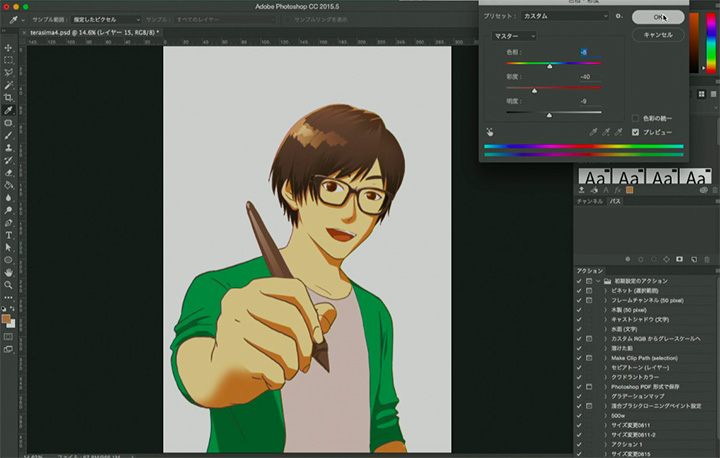This screenshot has height=458, width=720.
Task: Toggle the checkmark for アクション 1
Action: 579,444
